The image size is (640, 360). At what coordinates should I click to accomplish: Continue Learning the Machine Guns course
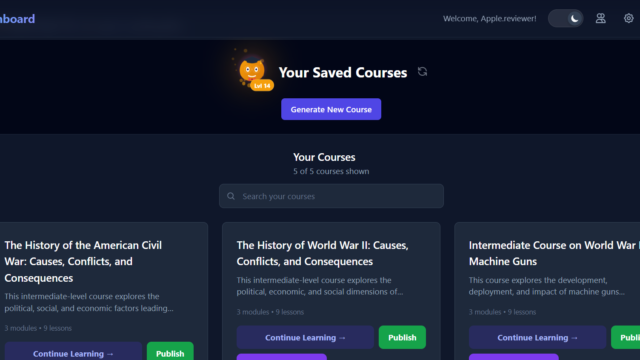pyautogui.click(x=538, y=338)
